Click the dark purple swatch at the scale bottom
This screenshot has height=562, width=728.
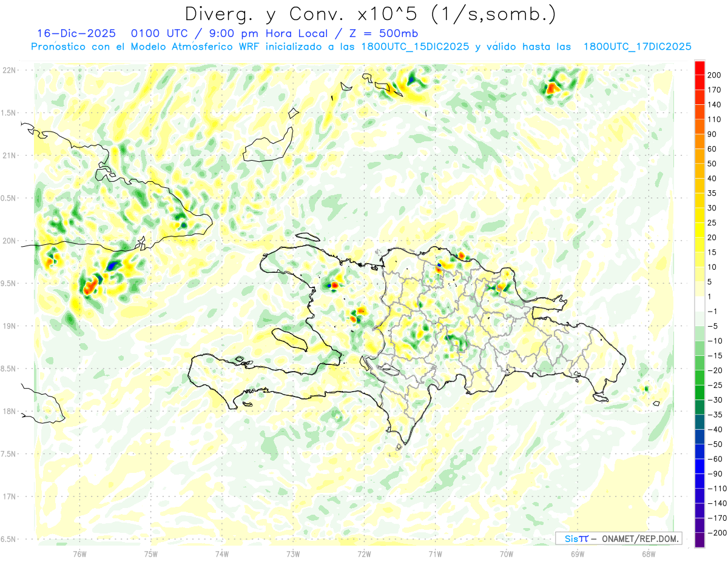pos(699,540)
